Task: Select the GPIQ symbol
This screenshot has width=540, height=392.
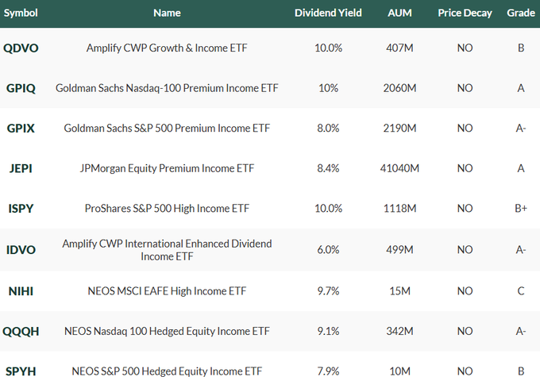Action: pos(21,88)
